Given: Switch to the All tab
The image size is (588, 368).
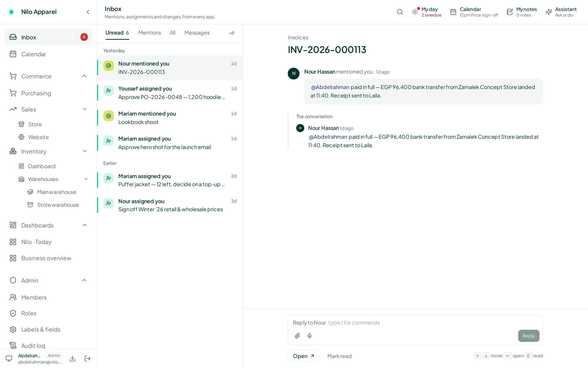Looking at the screenshot, I should click(x=173, y=33).
